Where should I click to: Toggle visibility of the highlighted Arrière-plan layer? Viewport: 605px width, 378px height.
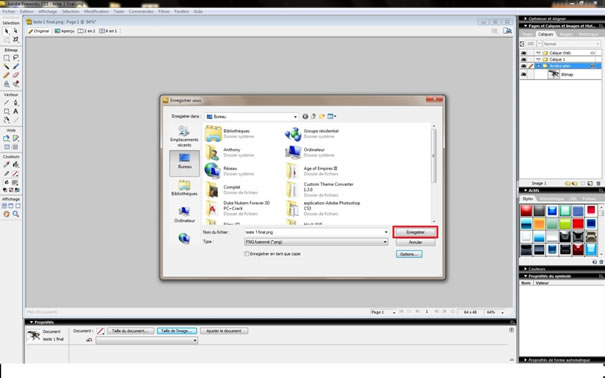click(x=524, y=66)
